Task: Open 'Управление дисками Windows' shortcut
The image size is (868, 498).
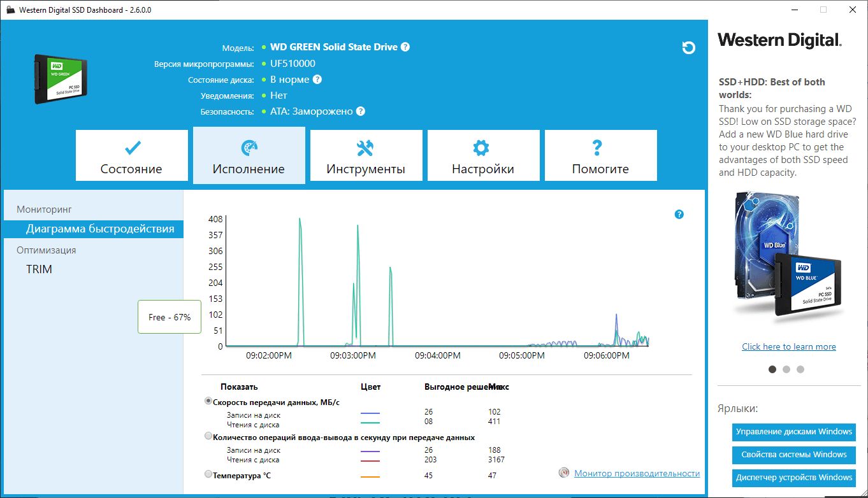Action: 794,432
